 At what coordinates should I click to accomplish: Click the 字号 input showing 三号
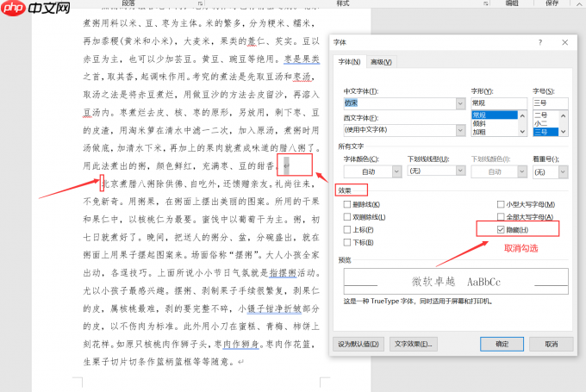[x=550, y=103]
